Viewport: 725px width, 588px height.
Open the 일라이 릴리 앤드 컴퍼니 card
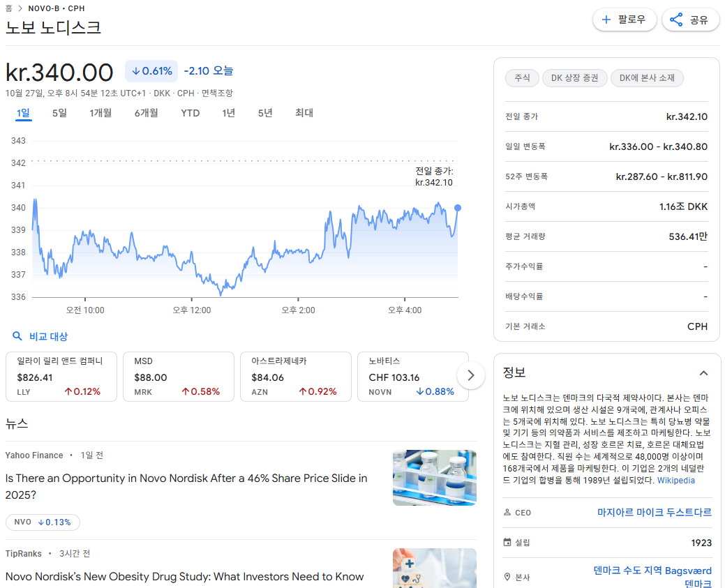click(61, 376)
